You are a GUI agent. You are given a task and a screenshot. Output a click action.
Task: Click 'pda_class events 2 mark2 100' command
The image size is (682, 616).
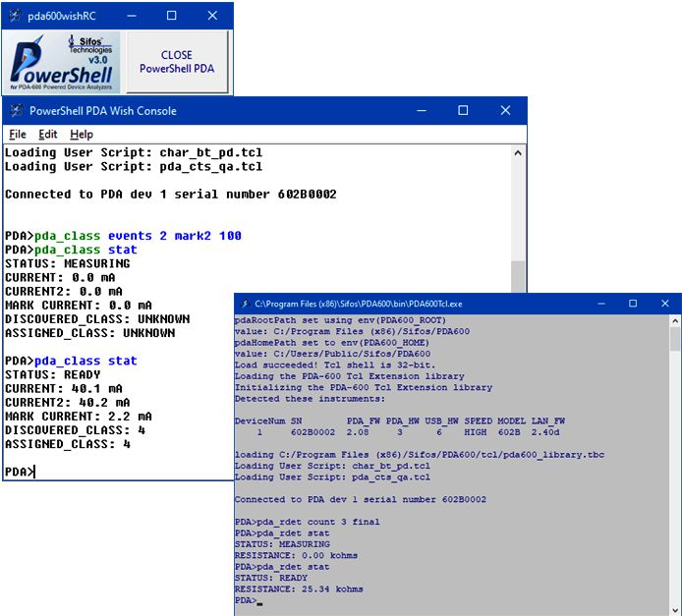coord(138,236)
